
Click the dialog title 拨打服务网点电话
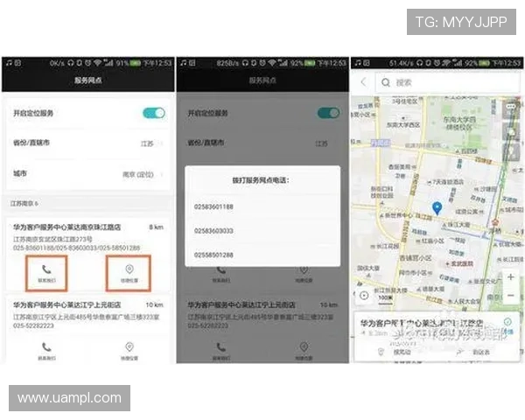[261, 180]
